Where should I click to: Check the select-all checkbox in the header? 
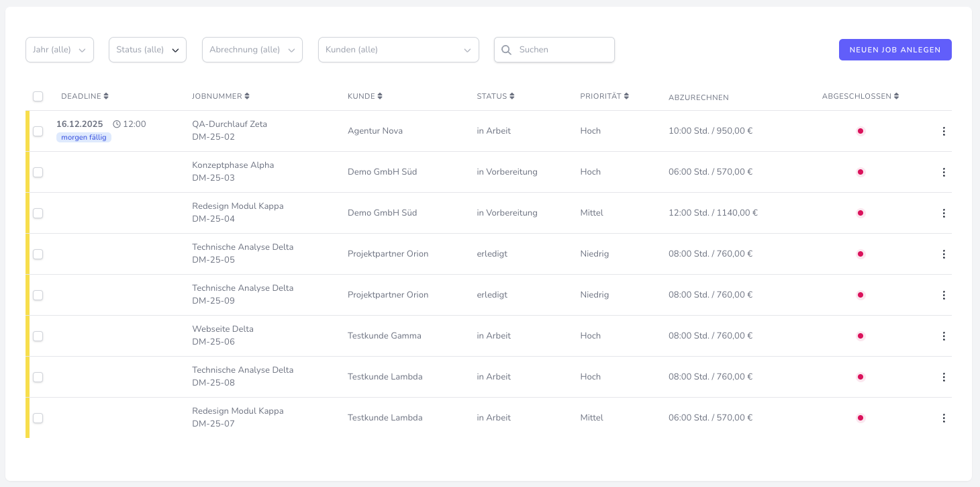tap(38, 96)
